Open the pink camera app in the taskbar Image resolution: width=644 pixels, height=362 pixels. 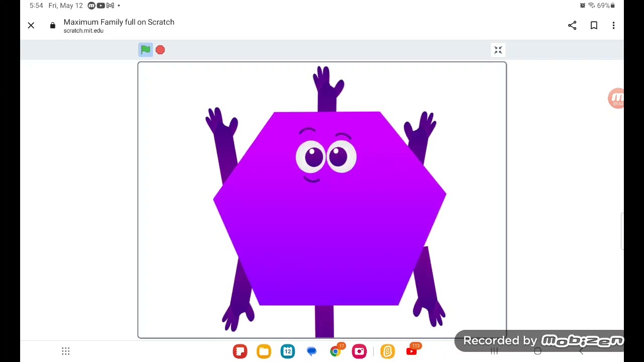click(359, 351)
